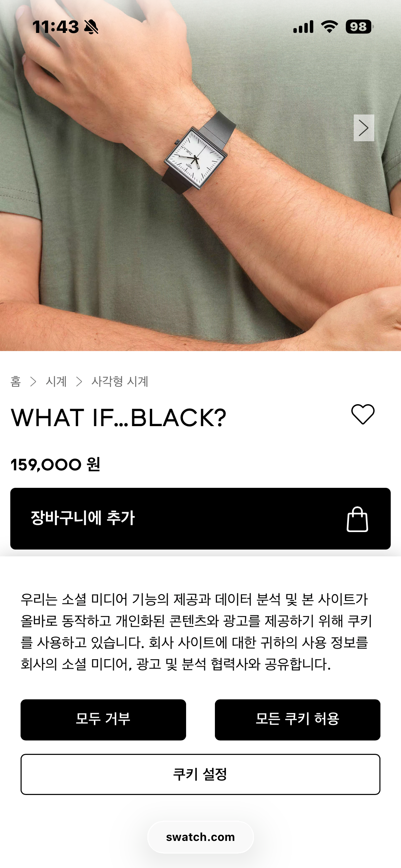The height and width of the screenshot is (868, 401).
Task: Reject all cookies with 모두 거부
Action: (x=103, y=720)
